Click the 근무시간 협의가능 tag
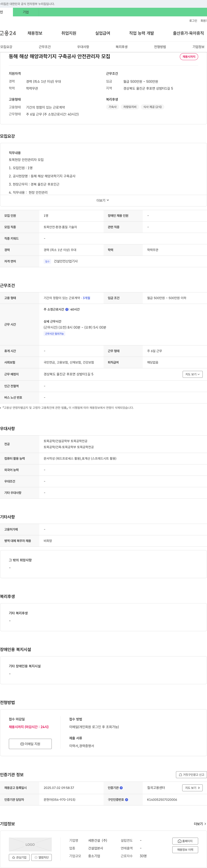 [54, 334]
